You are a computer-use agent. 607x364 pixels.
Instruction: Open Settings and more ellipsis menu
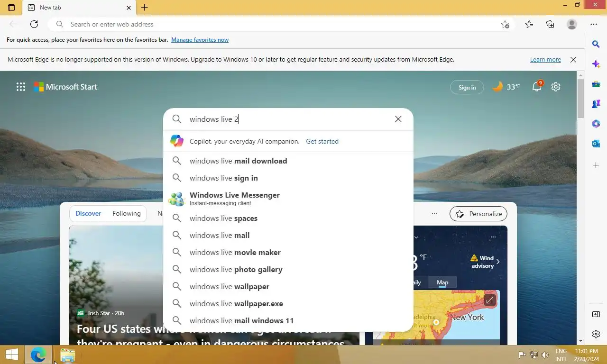click(x=594, y=24)
